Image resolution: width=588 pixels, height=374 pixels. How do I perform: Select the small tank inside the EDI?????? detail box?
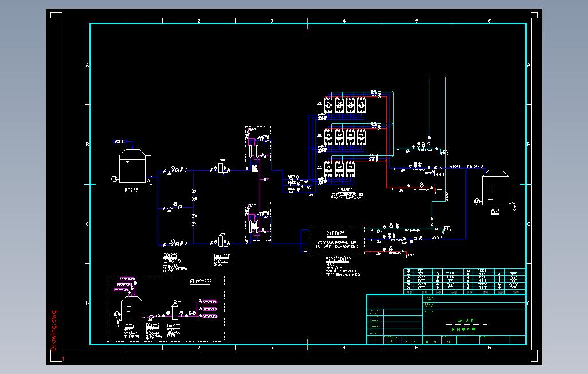coord(132,309)
